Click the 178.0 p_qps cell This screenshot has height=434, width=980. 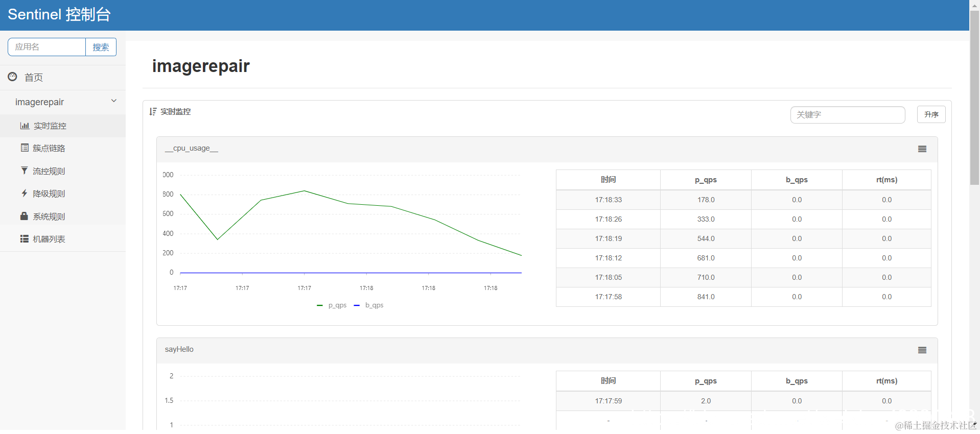(x=706, y=200)
